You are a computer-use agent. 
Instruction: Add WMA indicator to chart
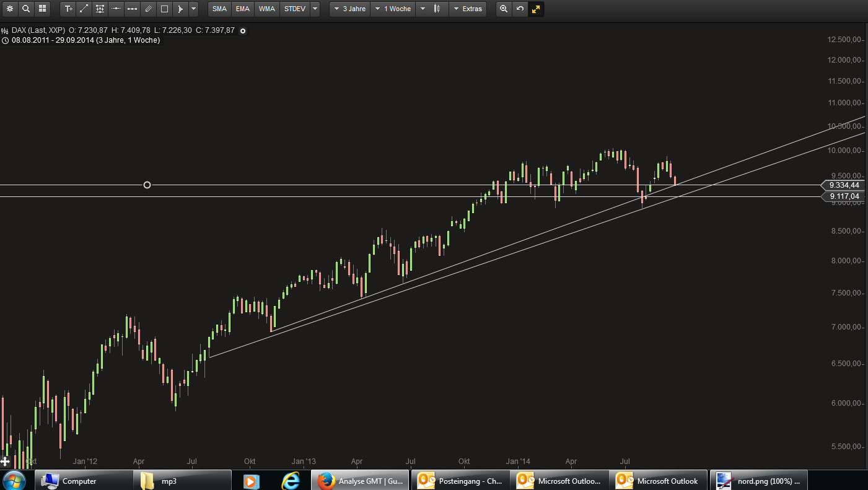pos(267,9)
